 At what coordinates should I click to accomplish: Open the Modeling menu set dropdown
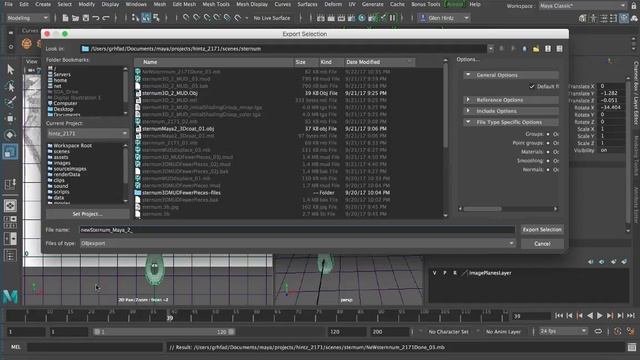[27, 18]
